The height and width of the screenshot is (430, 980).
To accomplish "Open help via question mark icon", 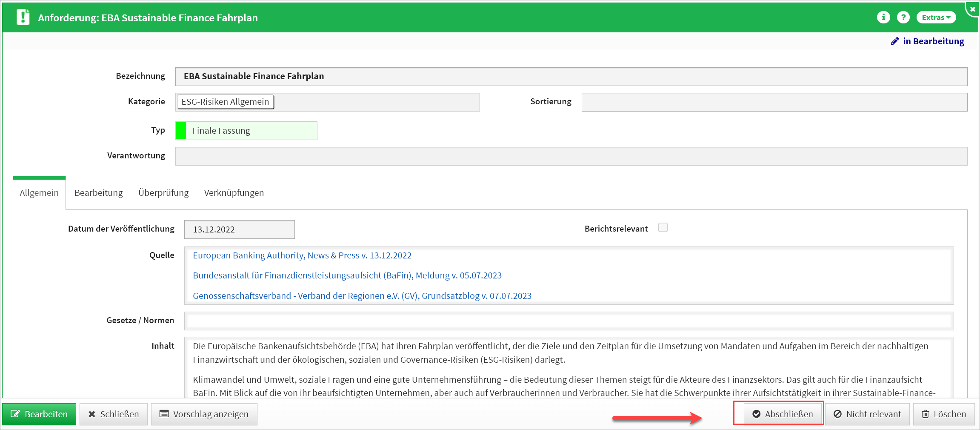I will [903, 17].
